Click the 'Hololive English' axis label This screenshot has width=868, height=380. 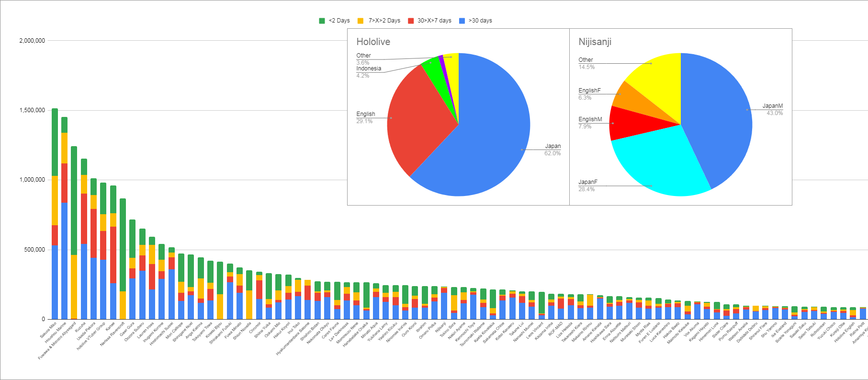pyautogui.click(x=845, y=332)
